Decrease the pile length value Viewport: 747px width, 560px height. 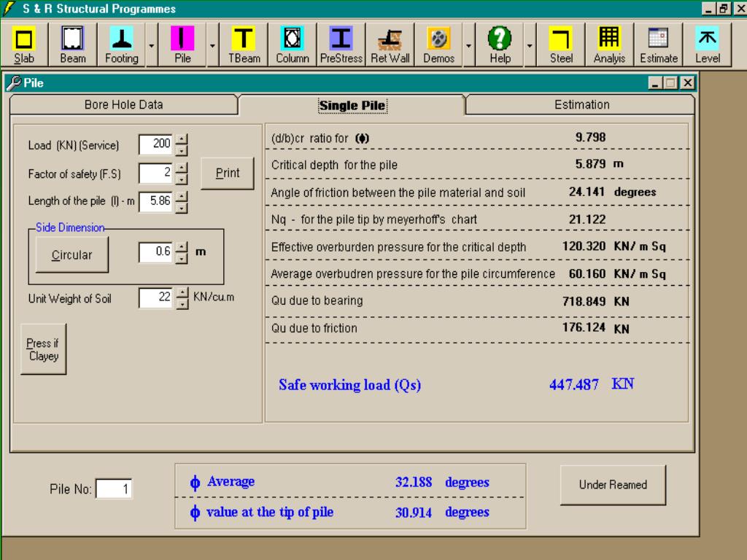(x=182, y=208)
